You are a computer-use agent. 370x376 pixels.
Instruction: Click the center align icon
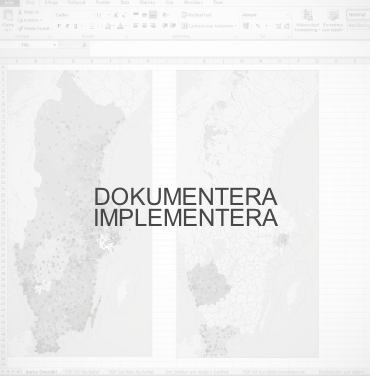[144, 26]
